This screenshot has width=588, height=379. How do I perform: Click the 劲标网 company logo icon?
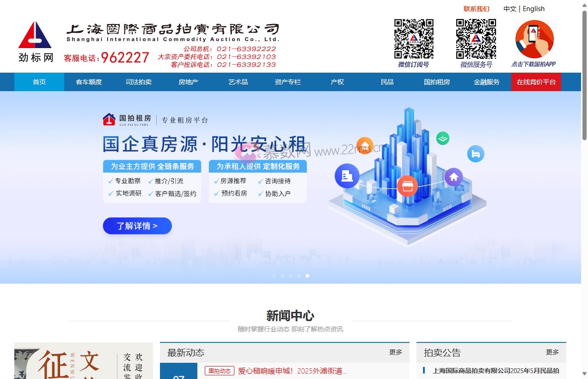pos(35,35)
